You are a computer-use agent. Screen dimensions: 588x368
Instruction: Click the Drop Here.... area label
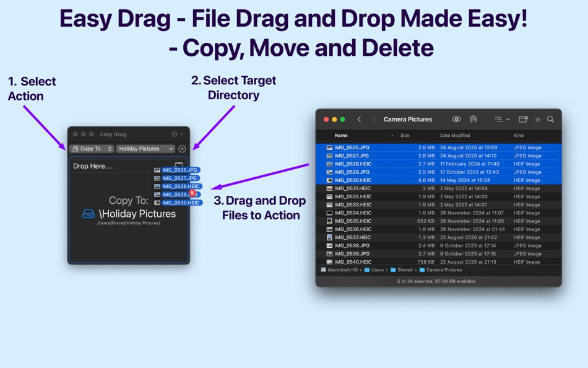coord(93,166)
